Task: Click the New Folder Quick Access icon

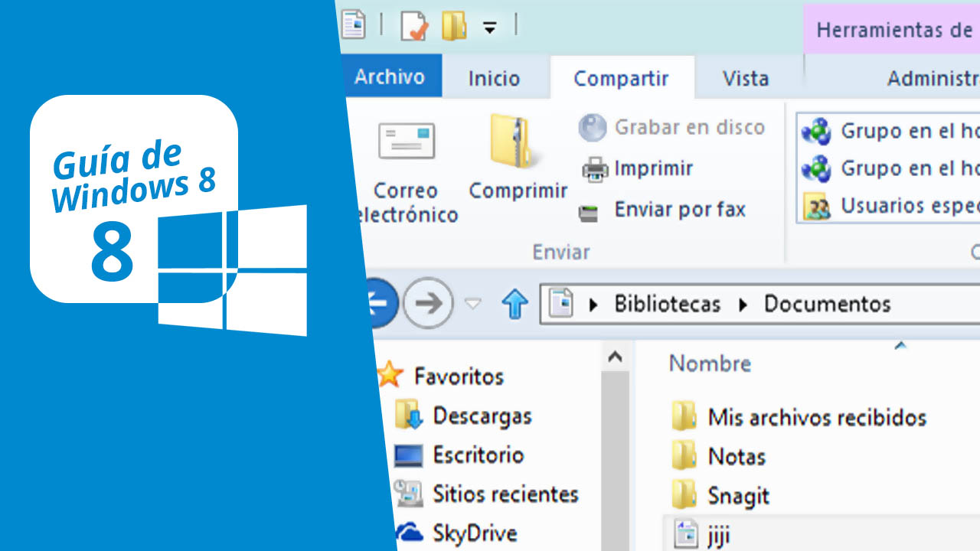Action: [455, 24]
